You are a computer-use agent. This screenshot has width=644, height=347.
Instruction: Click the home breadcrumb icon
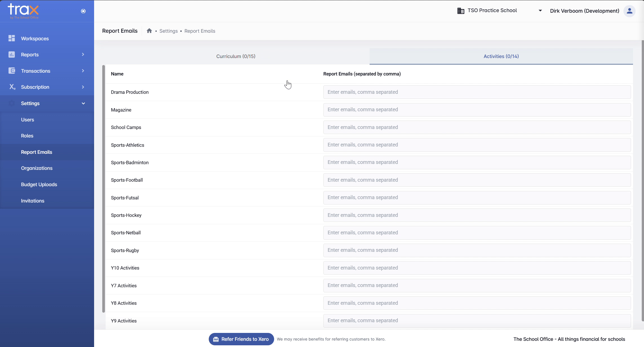pos(149,31)
